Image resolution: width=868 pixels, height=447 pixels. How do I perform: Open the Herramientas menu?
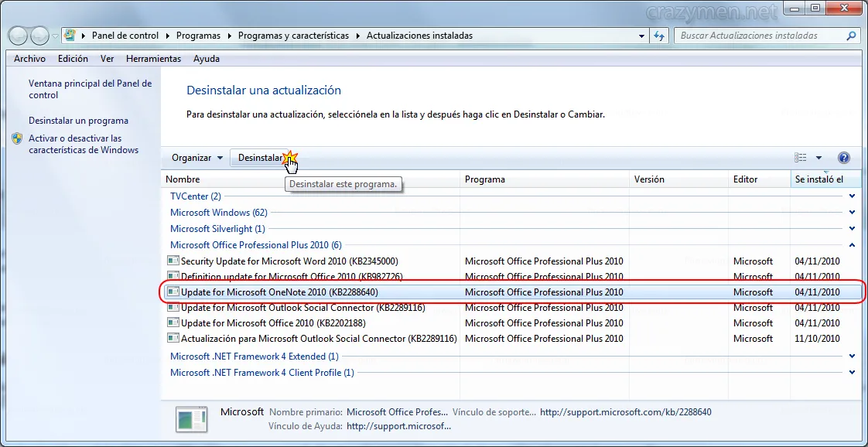[x=153, y=59]
